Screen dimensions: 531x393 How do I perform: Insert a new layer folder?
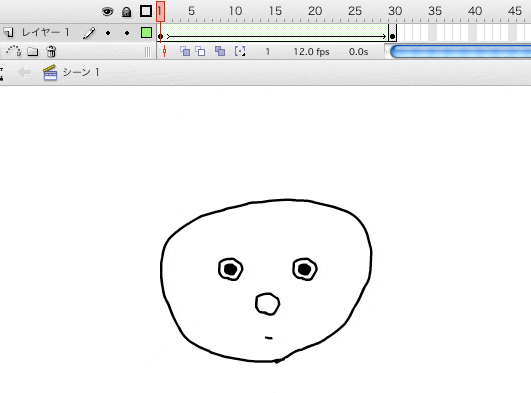coord(33,51)
